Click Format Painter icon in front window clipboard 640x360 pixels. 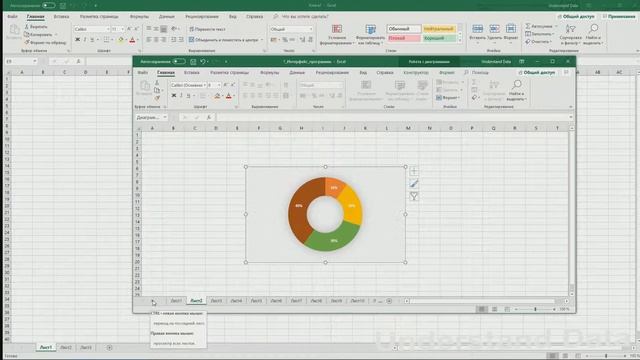pos(157,98)
